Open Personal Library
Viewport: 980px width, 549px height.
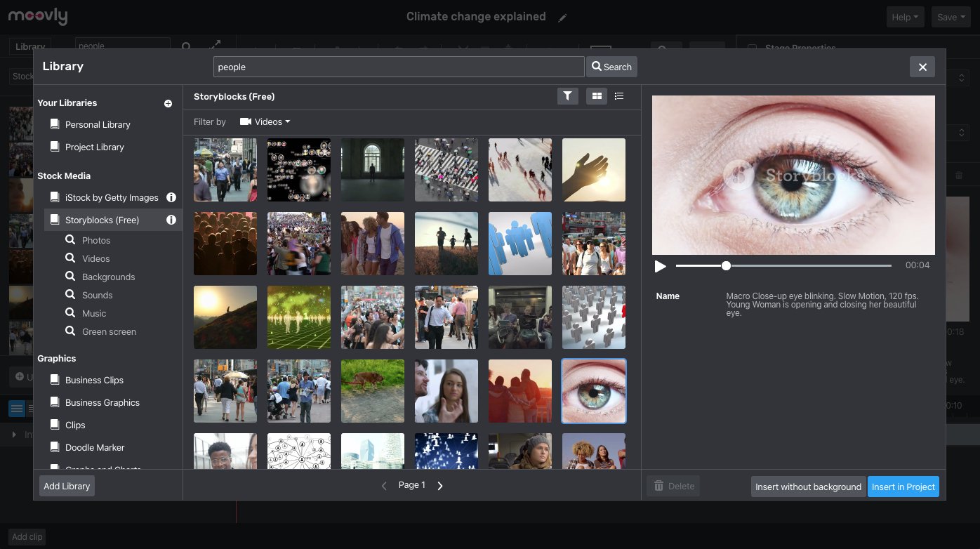click(x=98, y=124)
